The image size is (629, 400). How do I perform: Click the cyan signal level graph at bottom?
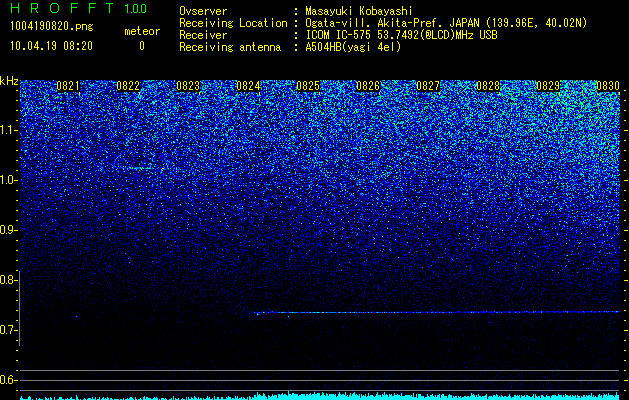click(x=320, y=396)
